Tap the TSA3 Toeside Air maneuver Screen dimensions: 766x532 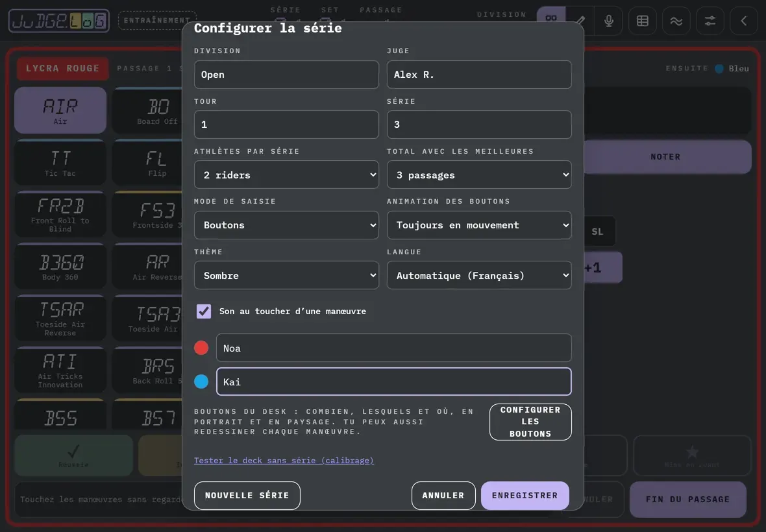[x=147, y=318]
